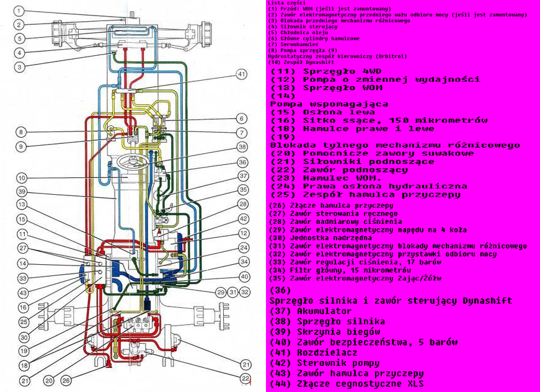Click callout circle number 12 on diagram

pos(244,233)
